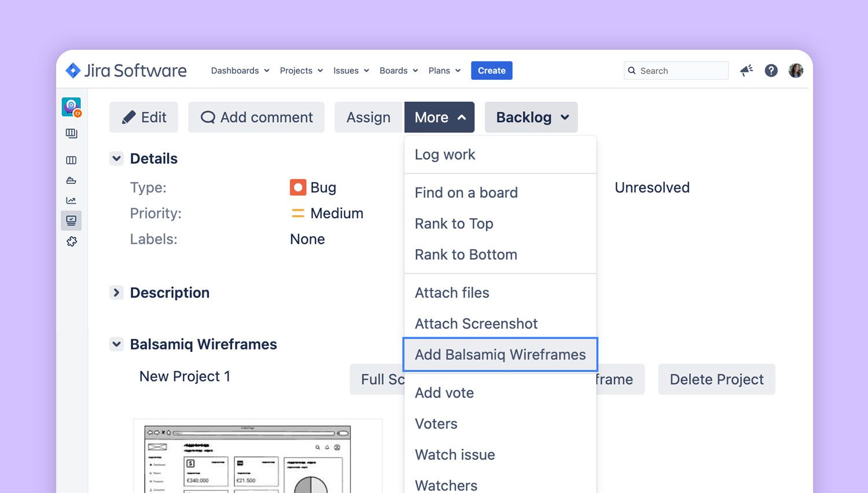The width and height of the screenshot is (868, 493).
Task: Click the Medium priority value
Action: tap(337, 214)
